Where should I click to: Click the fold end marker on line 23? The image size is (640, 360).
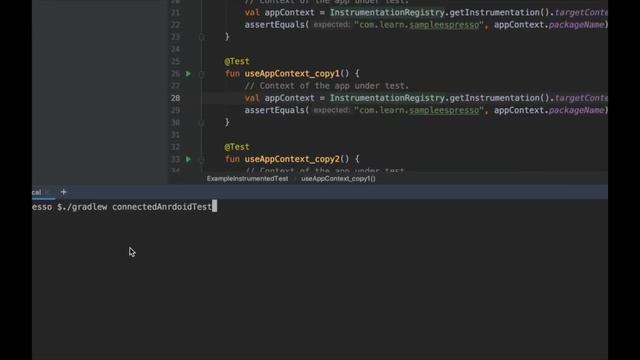click(x=201, y=37)
